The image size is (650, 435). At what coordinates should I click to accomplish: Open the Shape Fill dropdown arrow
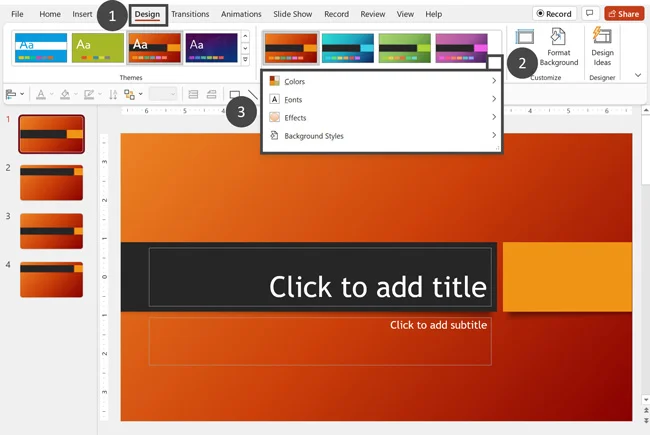(76, 95)
